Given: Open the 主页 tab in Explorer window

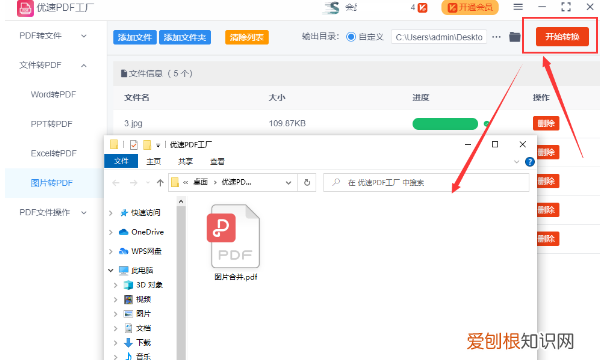Looking at the screenshot, I should click(153, 161).
